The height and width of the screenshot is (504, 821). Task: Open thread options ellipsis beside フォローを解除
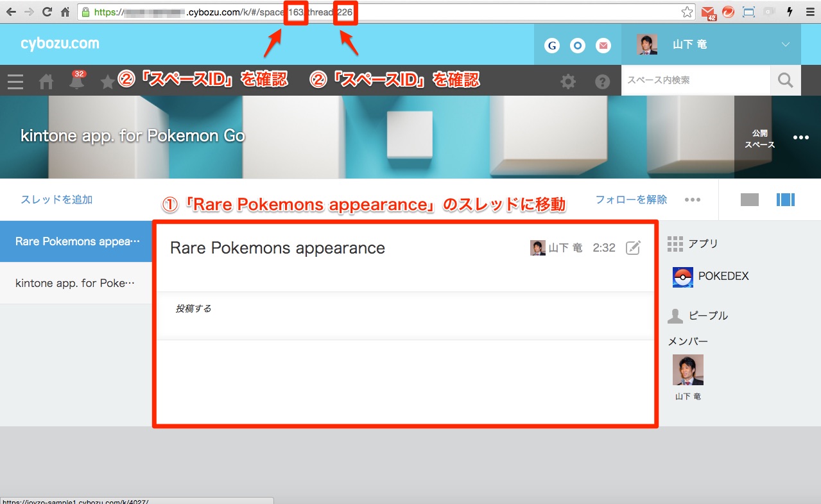(693, 200)
